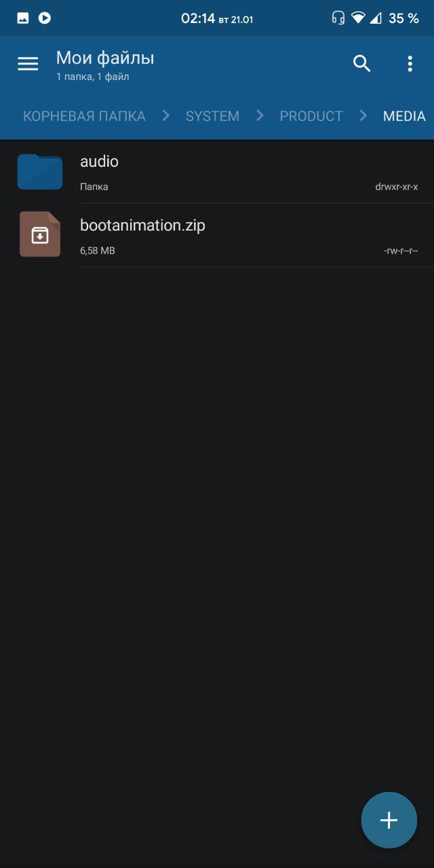This screenshot has width=434, height=868.
Task: Open bootanimation.zip file
Action: (x=217, y=235)
